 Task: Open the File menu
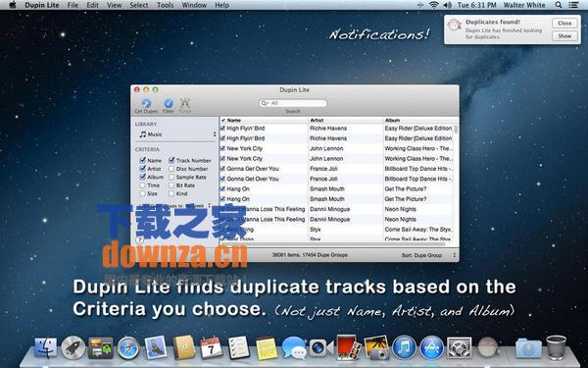tap(73, 5)
